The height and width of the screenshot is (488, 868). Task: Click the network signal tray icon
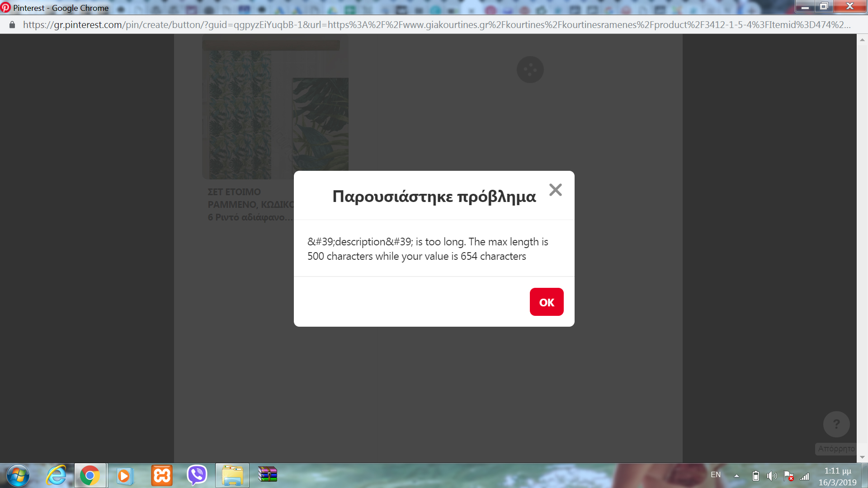805,476
